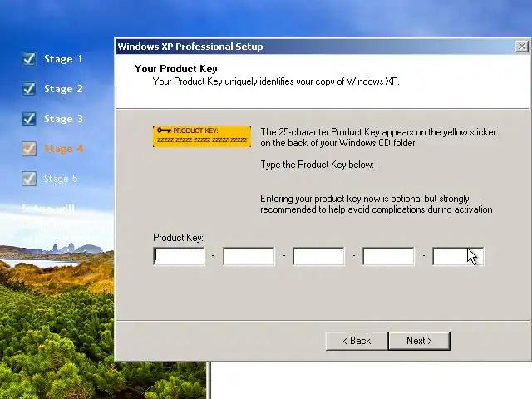This screenshot has width=532, height=399.
Task: Click the faded 'Stage 5' label
Action: tap(61, 179)
